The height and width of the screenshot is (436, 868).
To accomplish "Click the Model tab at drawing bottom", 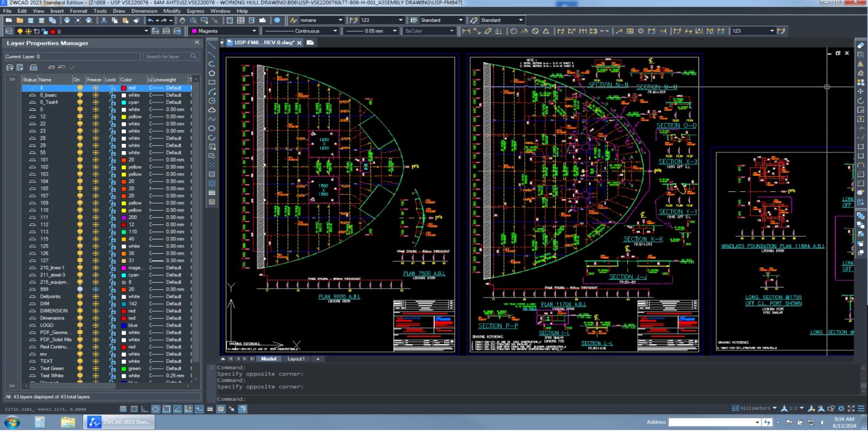I will pos(269,358).
